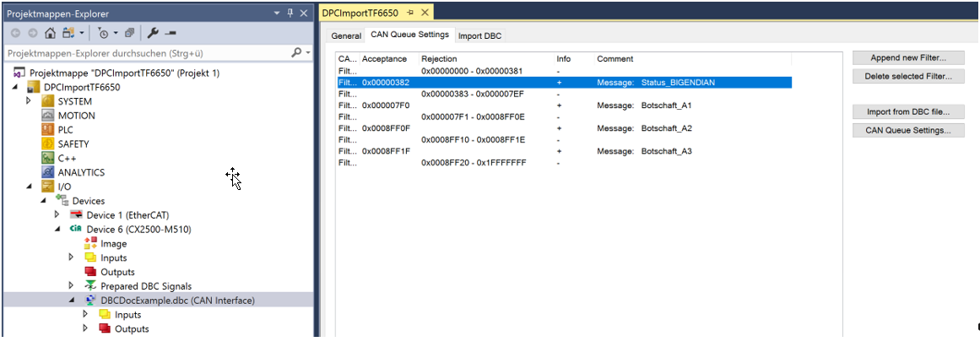Select filter row 0x00000382 Status_BIGENDIAN

tap(563, 82)
